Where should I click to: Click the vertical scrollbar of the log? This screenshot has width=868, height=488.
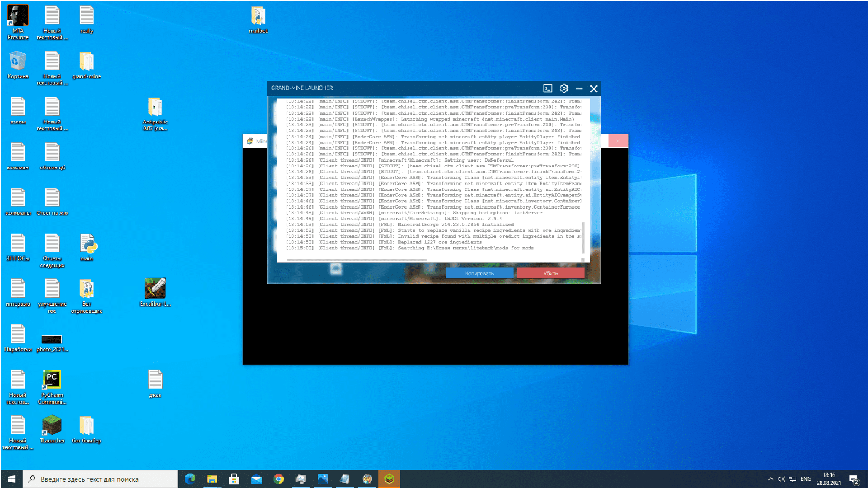coord(583,238)
